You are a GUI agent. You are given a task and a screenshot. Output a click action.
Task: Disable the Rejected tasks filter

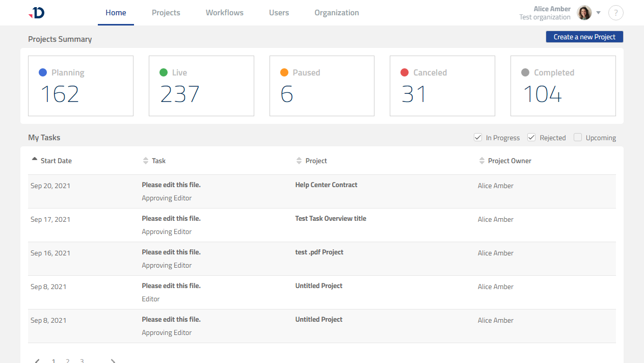[531, 137]
